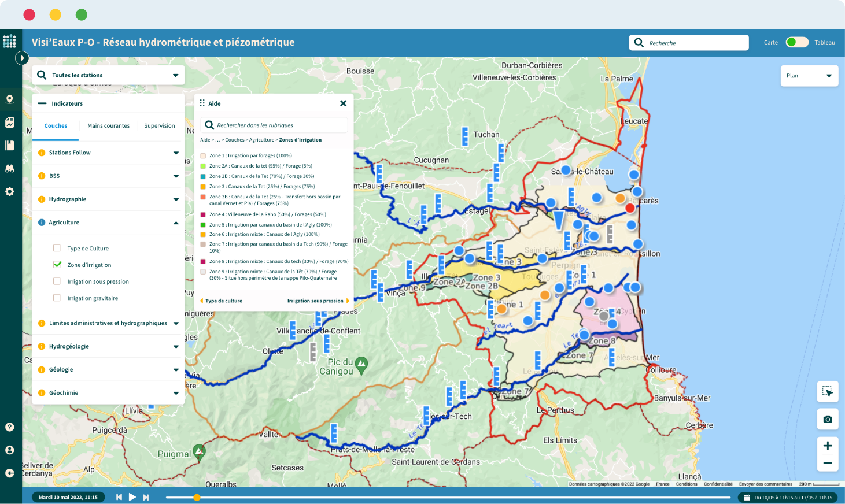Image resolution: width=845 pixels, height=504 pixels.
Task: Click the orange timeline slider handle
Action: pyautogui.click(x=197, y=498)
